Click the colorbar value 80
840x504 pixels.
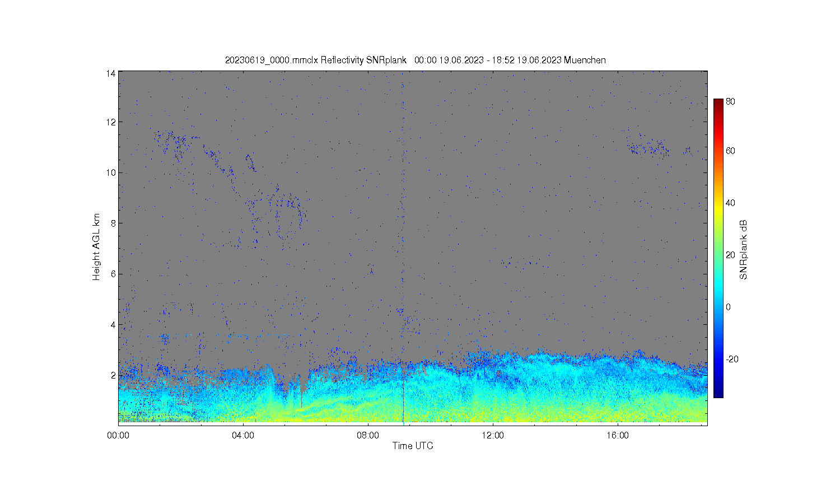point(730,101)
